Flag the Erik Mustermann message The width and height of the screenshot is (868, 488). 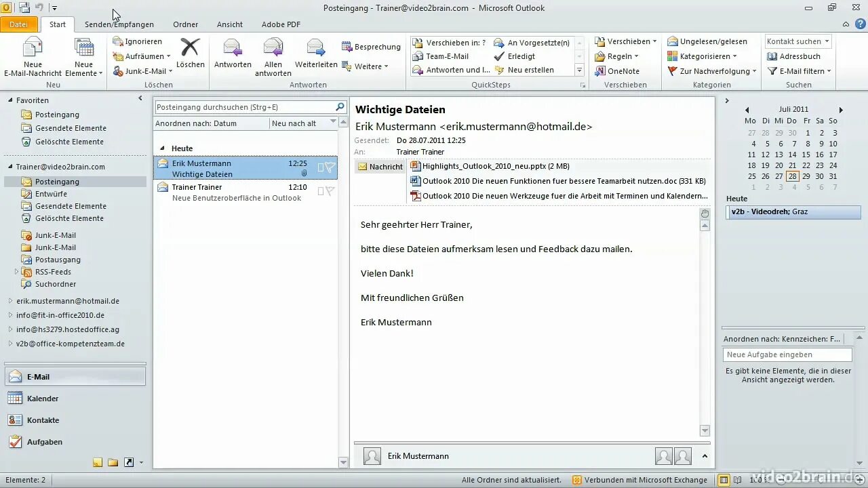pyautogui.click(x=330, y=168)
